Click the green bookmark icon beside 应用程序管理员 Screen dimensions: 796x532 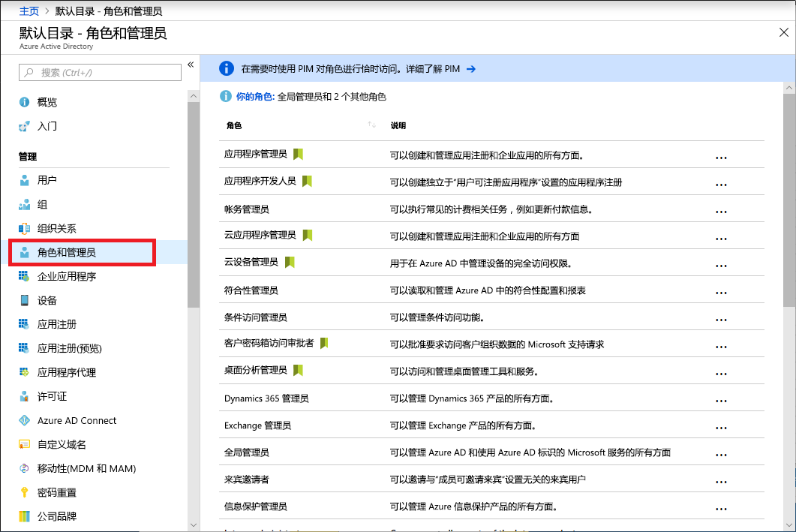298,154
